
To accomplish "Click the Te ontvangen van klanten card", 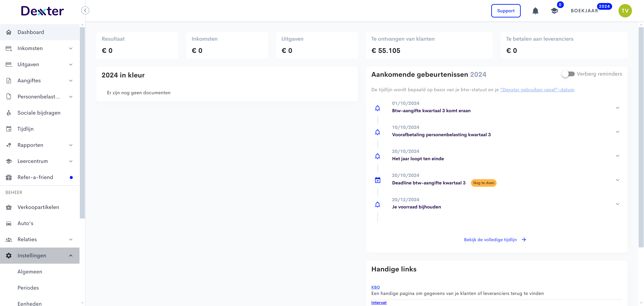I will (x=429, y=45).
